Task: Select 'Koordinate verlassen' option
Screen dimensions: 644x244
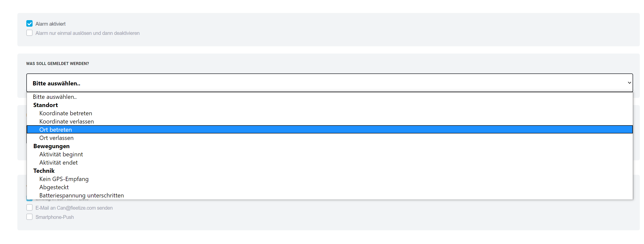Action: [x=330, y=121]
